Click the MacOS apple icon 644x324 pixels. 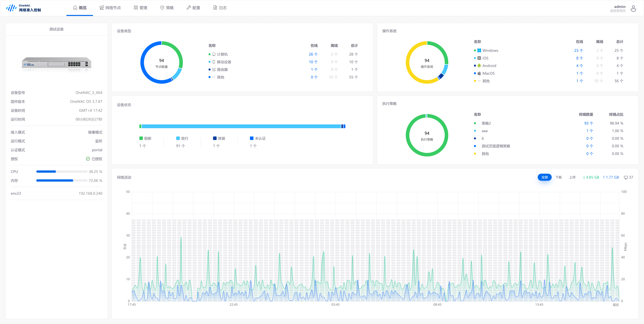pyautogui.click(x=479, y=73)
